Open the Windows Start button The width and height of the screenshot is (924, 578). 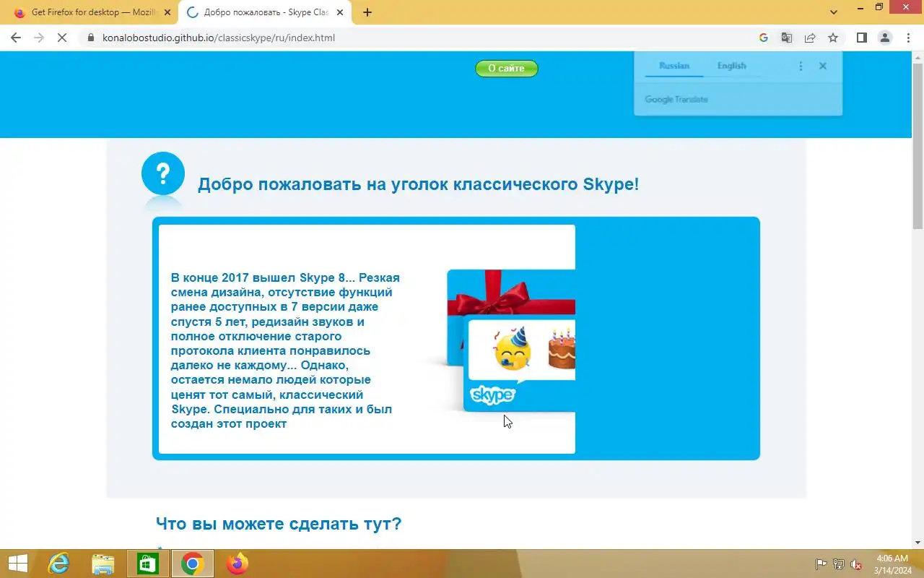point(17,564)
